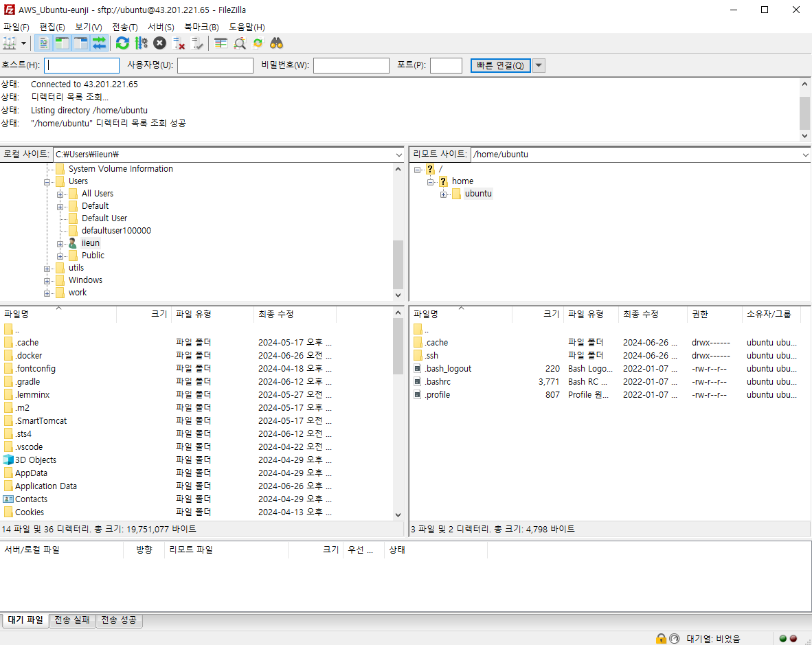This screenshot has width=812, height=645.
Task: Expand the remote ubuntu folder
Action: pos(443,194)
